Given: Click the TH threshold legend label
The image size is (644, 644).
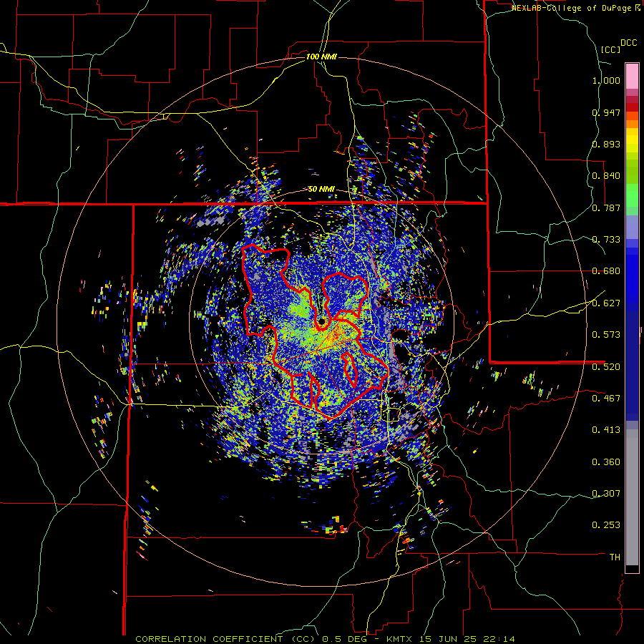Looking at the screenshot, I should pyautogui.click(x=615, y=557).
